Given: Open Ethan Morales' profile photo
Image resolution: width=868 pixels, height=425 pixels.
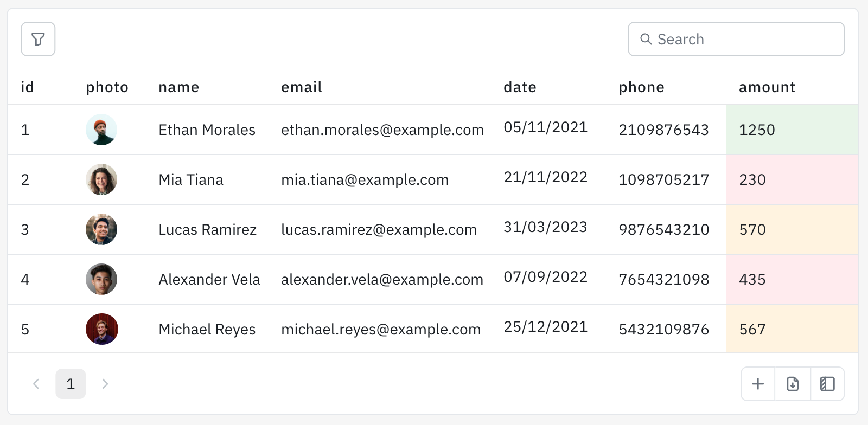Looking at the screenshot, I should [101, 130].
